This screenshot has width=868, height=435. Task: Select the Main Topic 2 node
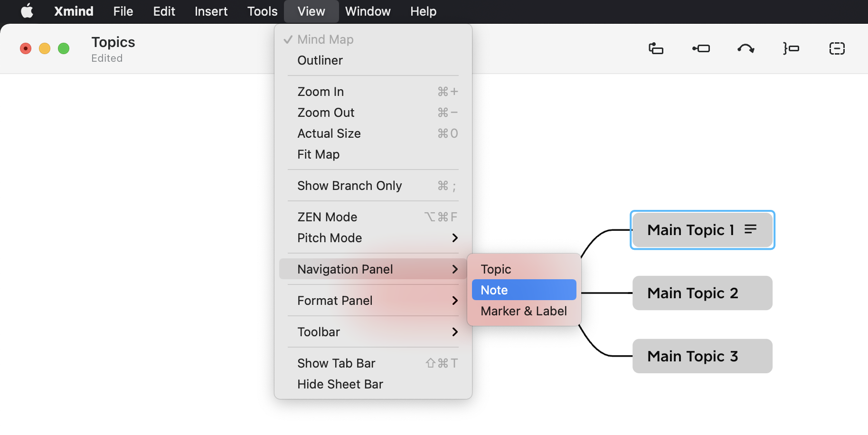pyautogui.click(x=702, y=293)
